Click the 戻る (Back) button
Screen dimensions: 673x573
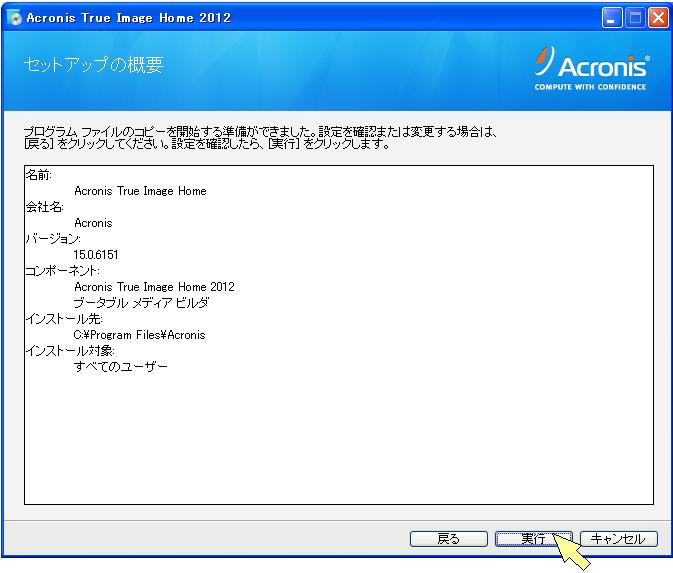(449, 538)
